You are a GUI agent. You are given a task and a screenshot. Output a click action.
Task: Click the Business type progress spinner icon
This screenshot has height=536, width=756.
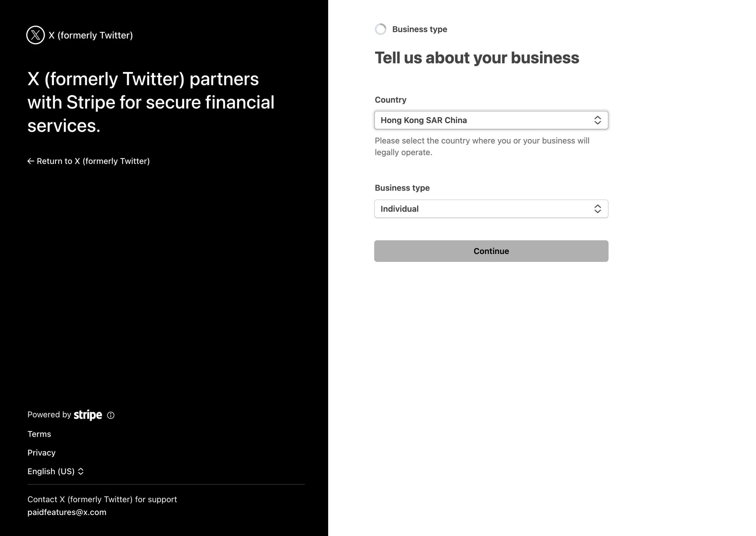click(381, 29)
